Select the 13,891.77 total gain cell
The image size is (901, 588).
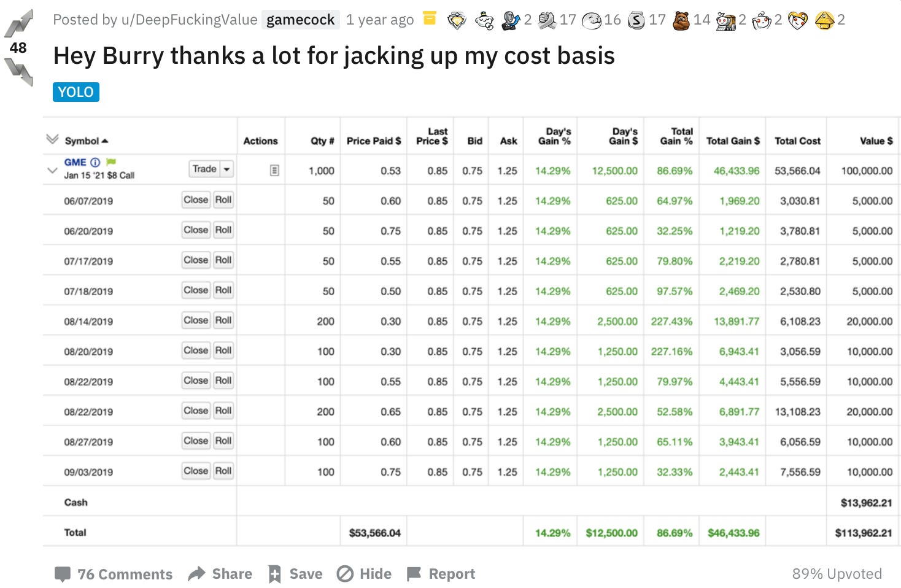click(x=737, y=321)
